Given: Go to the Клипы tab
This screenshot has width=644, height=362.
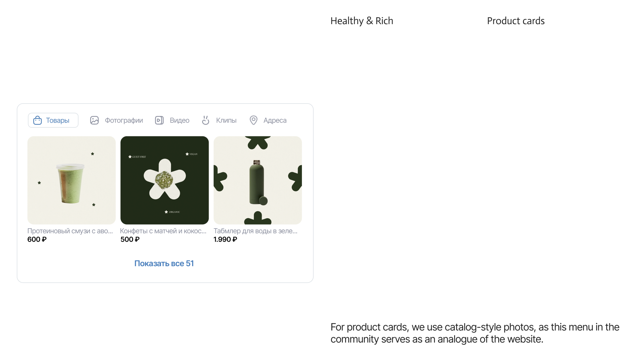Looking at the screenshot, I should click(x=226, y=120).
